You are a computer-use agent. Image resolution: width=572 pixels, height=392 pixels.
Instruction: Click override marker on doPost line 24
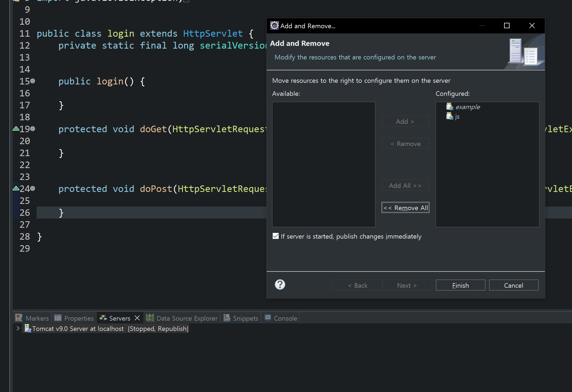coord(16,188)
